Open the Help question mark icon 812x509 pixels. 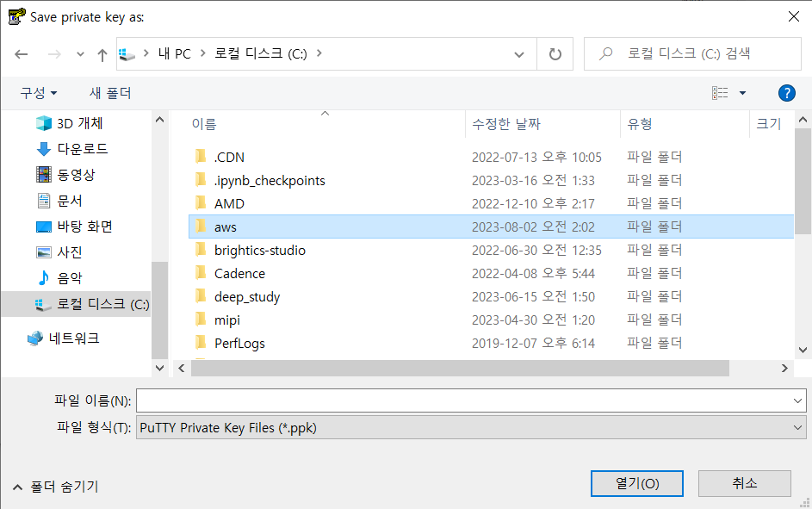(x=787, y=93)
